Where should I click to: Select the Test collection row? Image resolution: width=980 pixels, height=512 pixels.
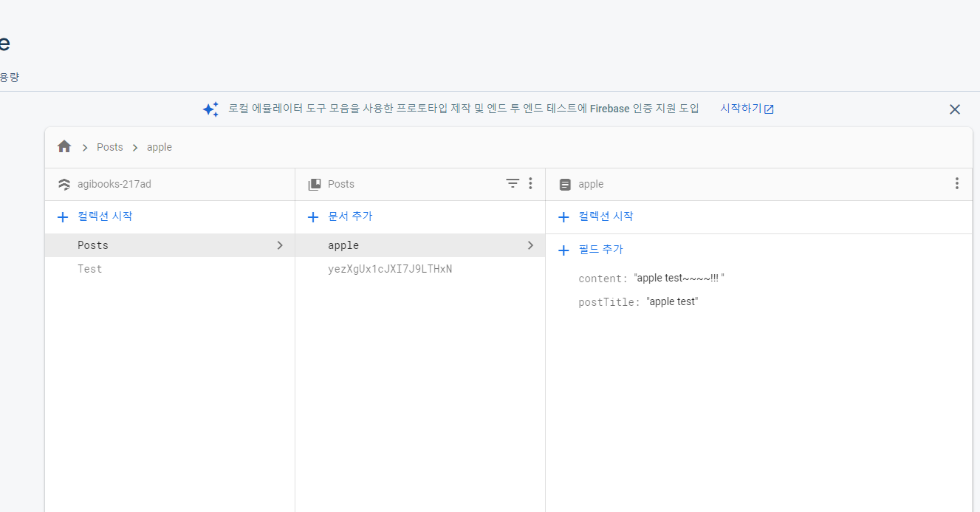click(x=170, y=269)
